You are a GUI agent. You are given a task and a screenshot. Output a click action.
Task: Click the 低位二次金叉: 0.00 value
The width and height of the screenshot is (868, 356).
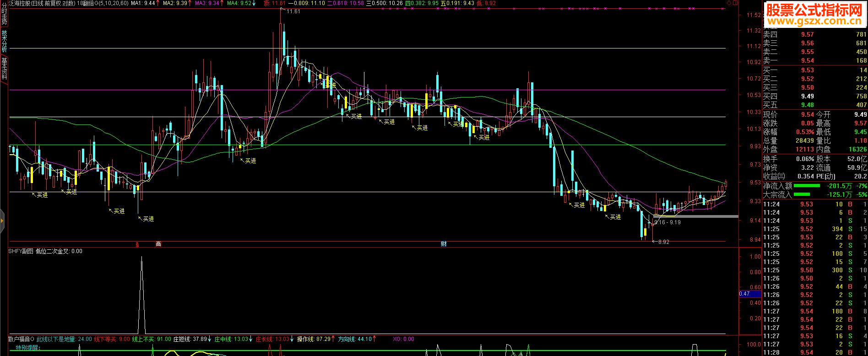tap(59, 251)
